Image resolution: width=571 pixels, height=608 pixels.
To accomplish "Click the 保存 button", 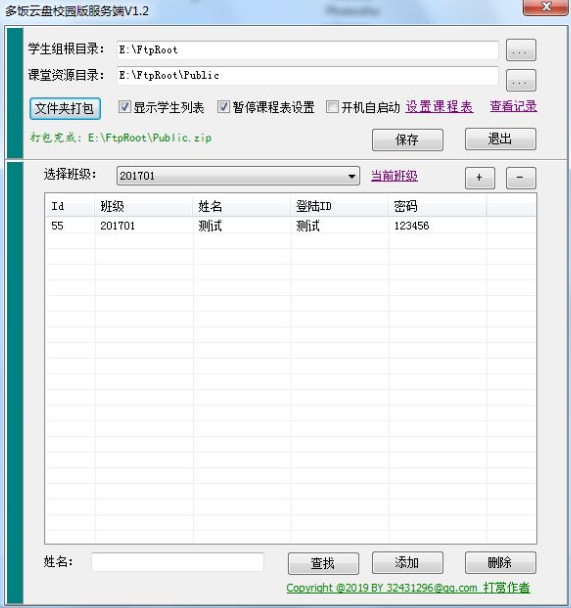I will coord(407,140).
